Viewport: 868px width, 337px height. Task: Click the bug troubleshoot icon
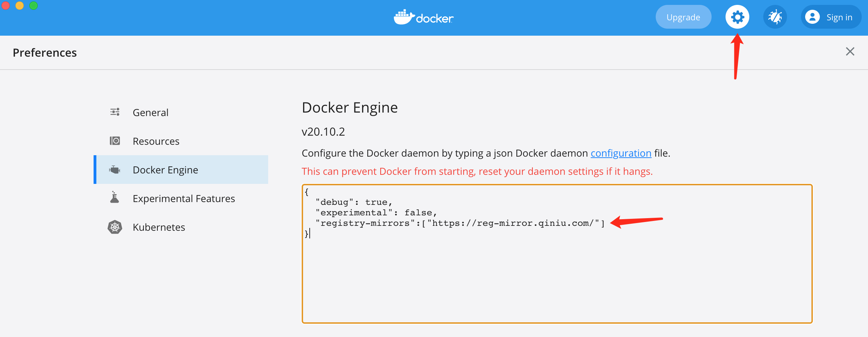(x=775, y=17)
